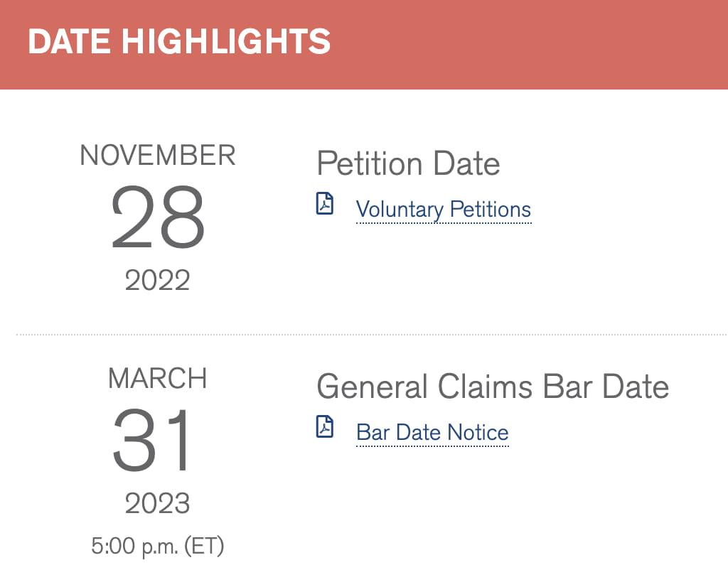Screen dimensions: 728x587
Task: Select the NOVEMBER month label
Action: point(157,156)
